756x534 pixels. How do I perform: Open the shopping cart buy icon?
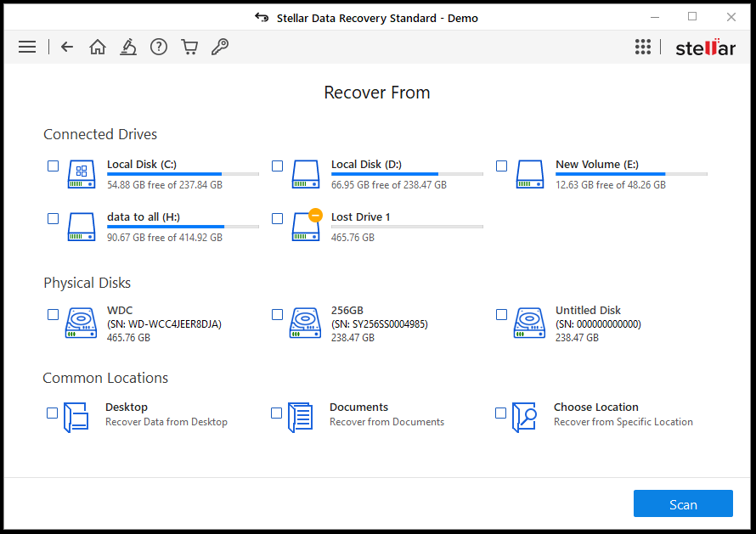click(189, 47)
